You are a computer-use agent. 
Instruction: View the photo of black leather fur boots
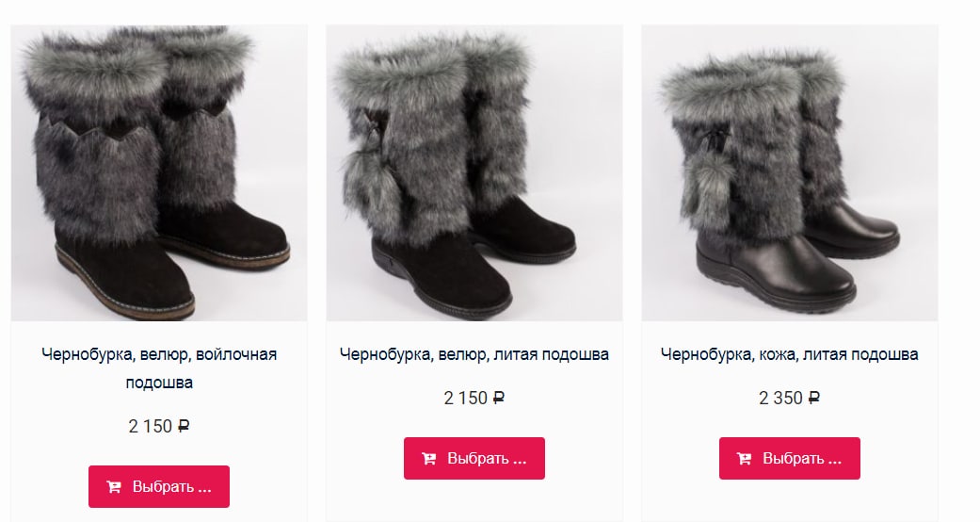[790, 173]
